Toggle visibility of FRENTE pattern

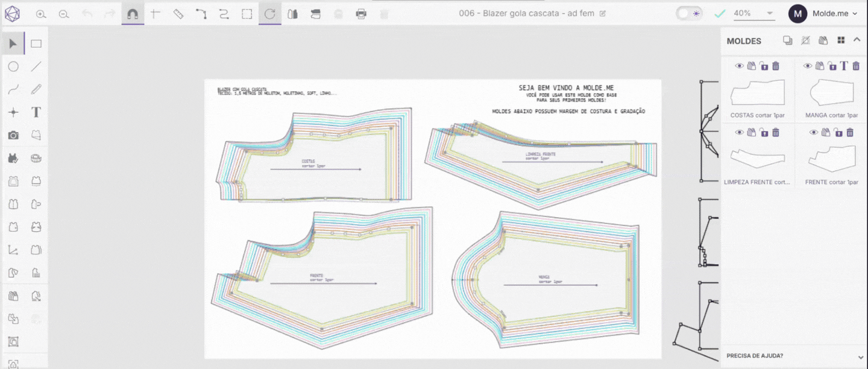pyautogui.click(x=814, y=132)
